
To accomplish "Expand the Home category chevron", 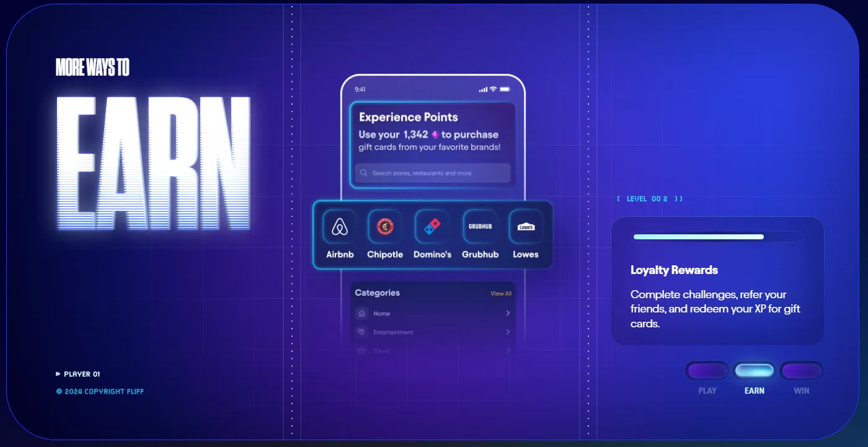I will pos(508,314).
